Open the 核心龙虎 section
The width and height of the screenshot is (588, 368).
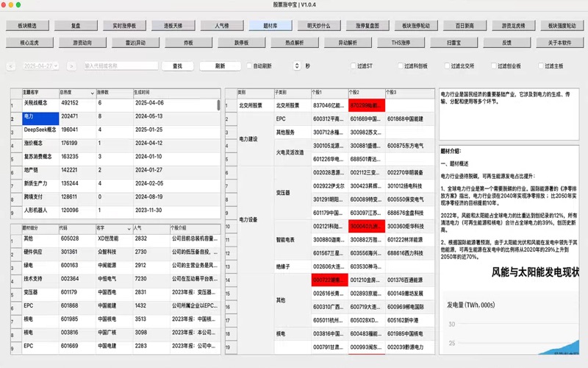tap(31, 43)
